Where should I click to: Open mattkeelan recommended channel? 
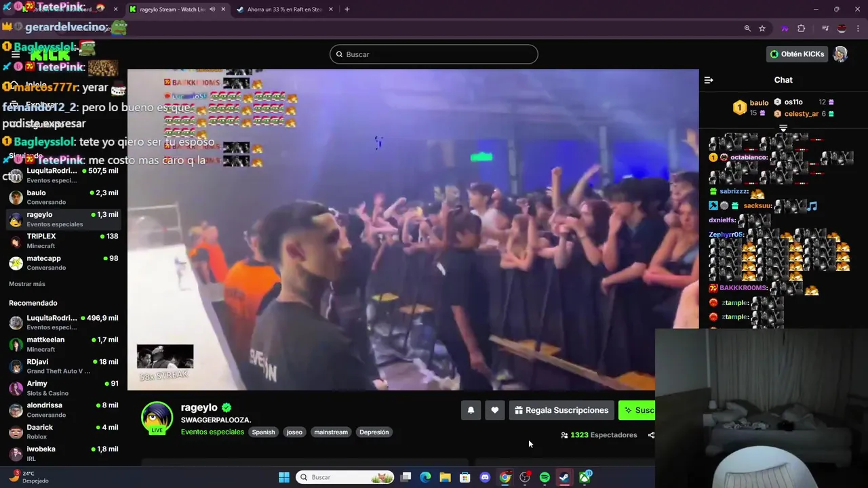point(64,344)
